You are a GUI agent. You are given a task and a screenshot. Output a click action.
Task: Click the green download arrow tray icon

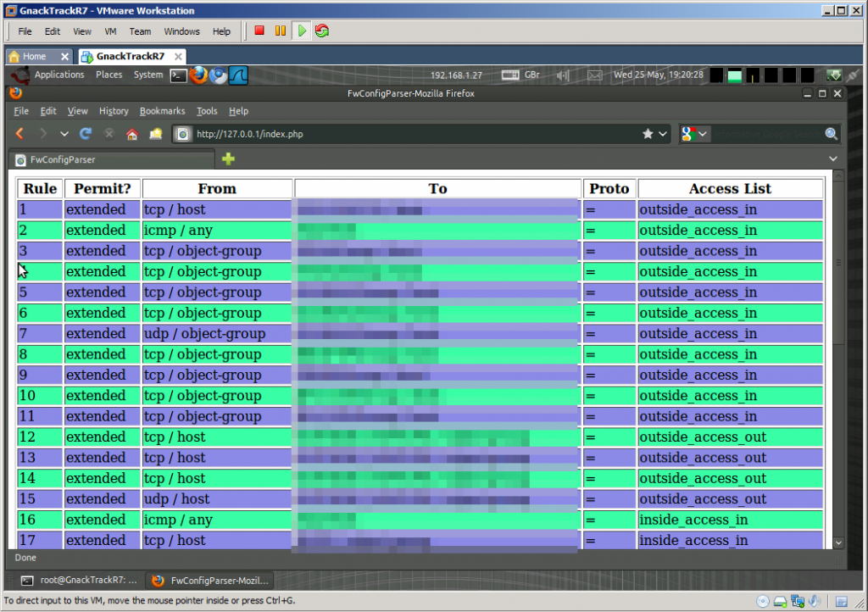(834, 75)
